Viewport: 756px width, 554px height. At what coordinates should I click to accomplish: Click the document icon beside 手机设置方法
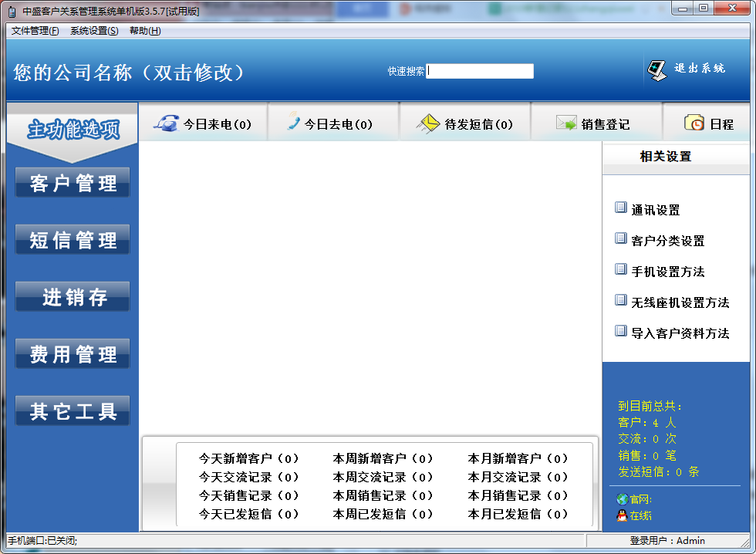pos(620,269)
